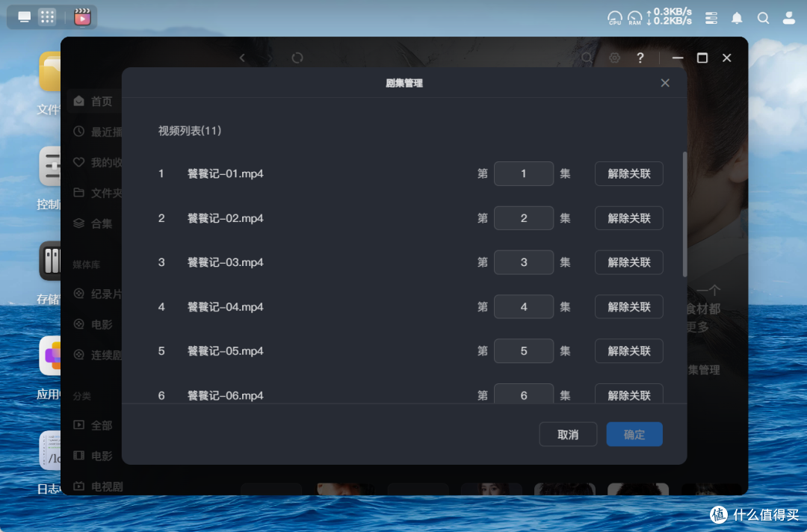Open RAM usage monitor icon

pyautogui.click(x=634, y=18)
